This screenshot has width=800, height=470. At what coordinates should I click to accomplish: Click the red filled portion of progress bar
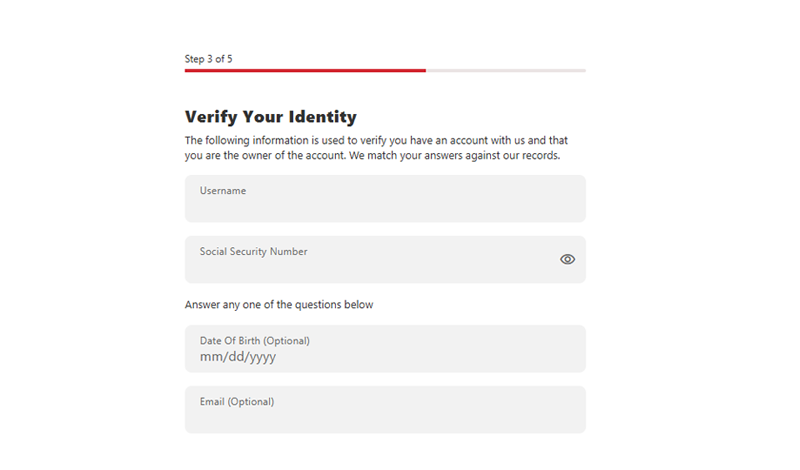tap(305, 70)
